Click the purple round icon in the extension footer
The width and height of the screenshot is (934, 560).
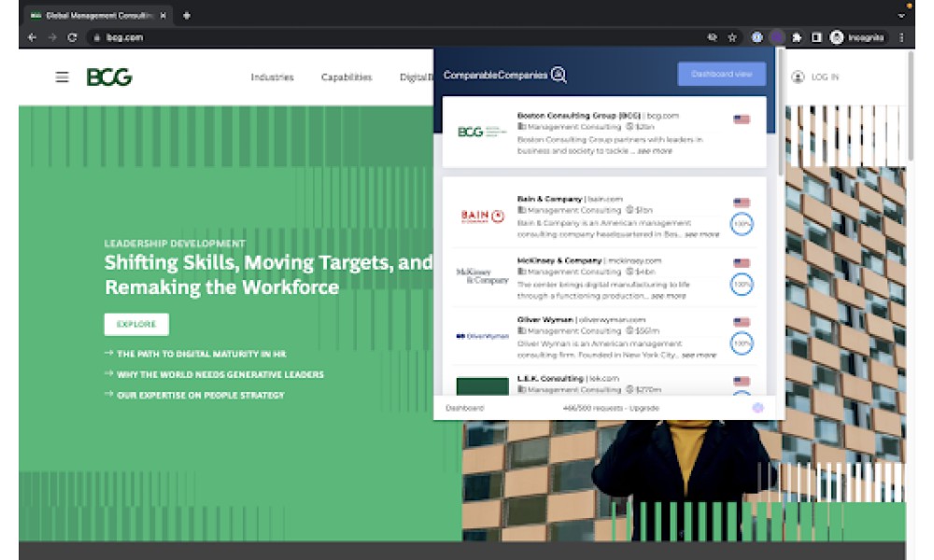[x=757, y=408]
